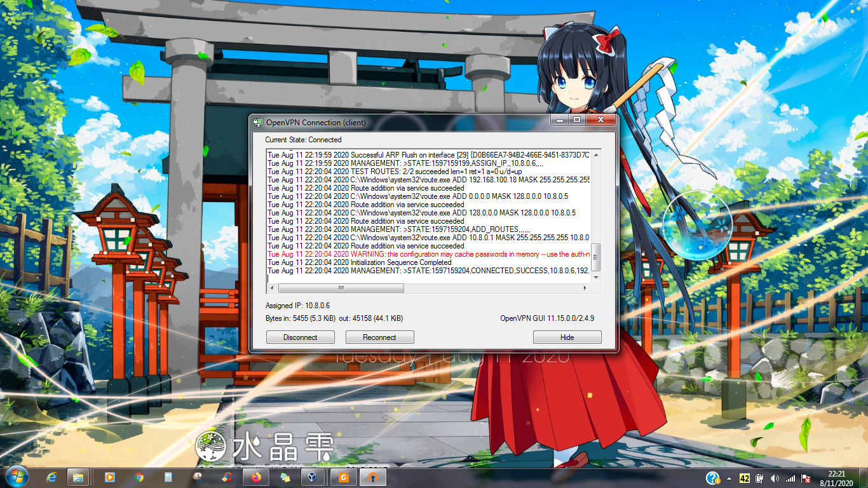The image size is (868, 488).
Task: Click the OpenVPN GUI taskbar icon
Action: 373,477
